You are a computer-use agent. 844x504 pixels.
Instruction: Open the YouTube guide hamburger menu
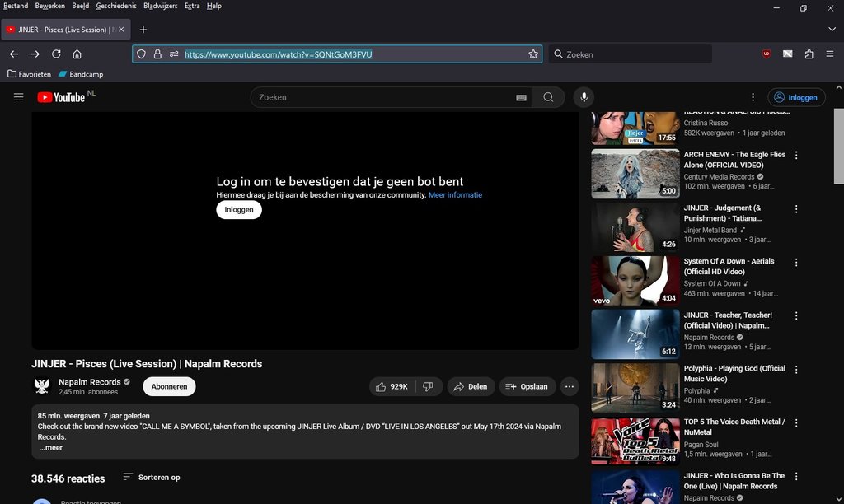tap(18, 97)
